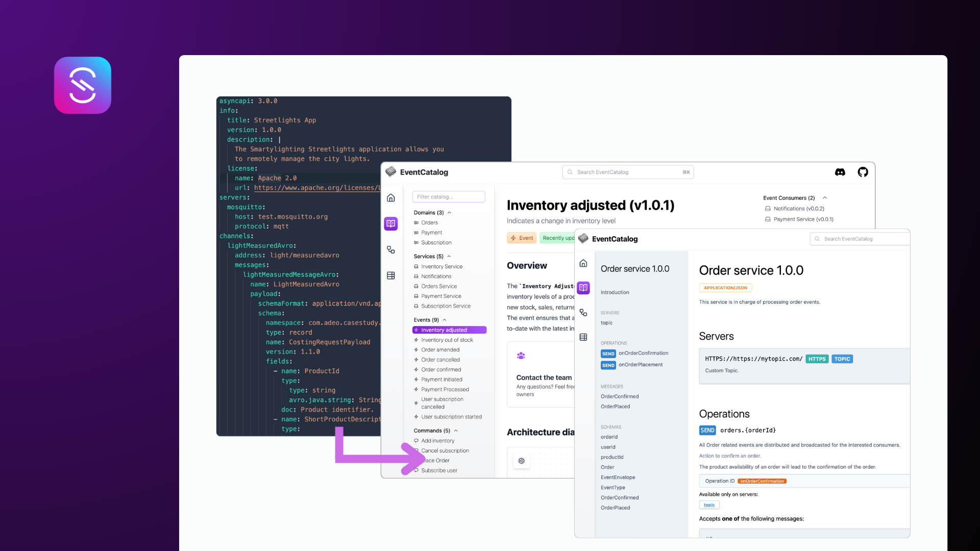
Task: Open the Apache license URL link
Action: [x=316, y=188]
